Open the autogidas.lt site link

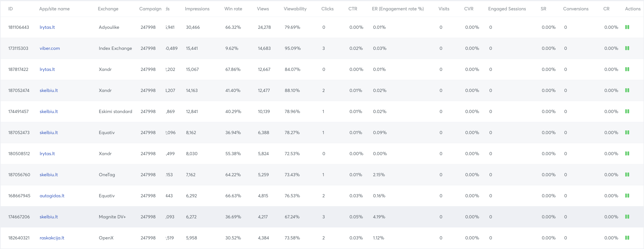click(52, 196)
